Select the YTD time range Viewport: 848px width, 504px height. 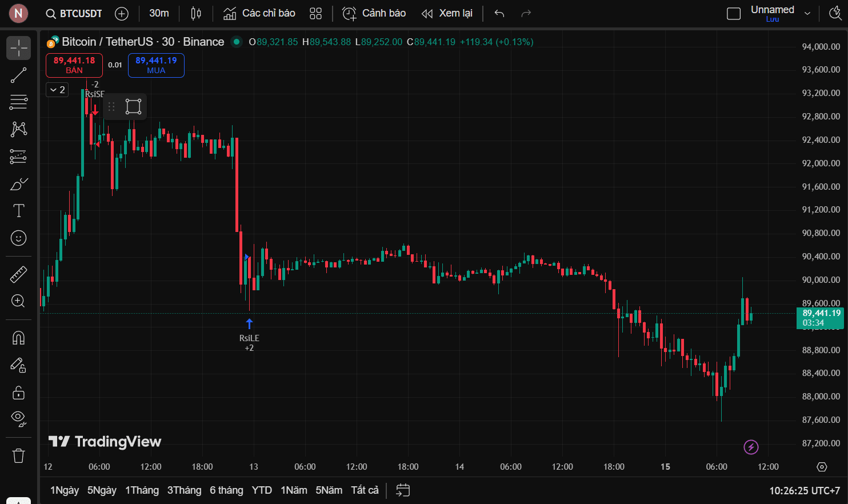pos(262,490)
